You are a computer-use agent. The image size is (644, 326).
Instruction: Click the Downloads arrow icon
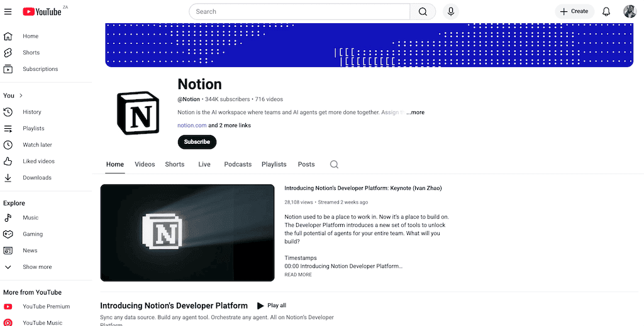(8, 178)
